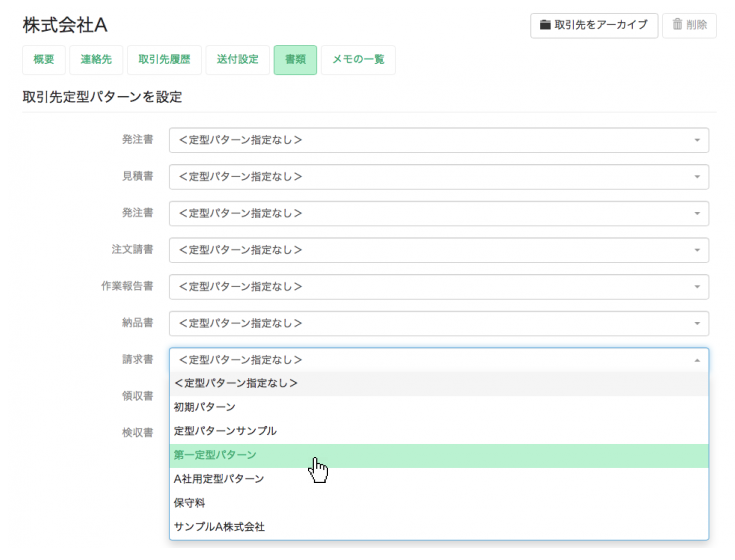Click the 領収書 field label

click(x=138, y=396)
